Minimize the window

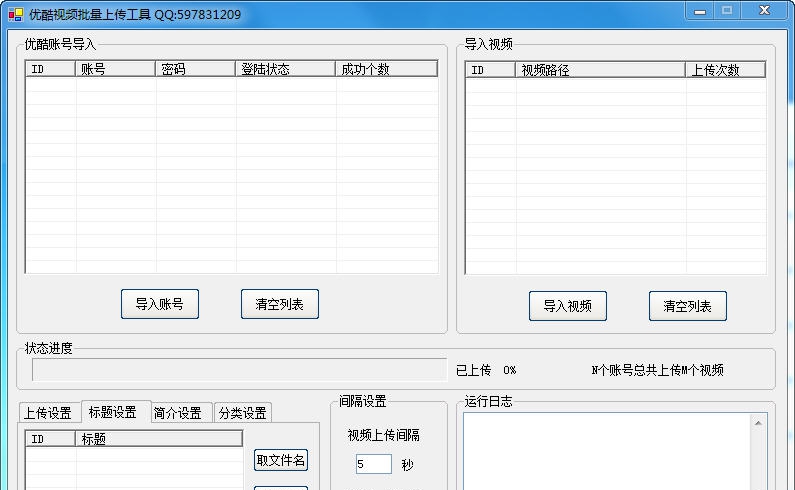click(700, 11)
